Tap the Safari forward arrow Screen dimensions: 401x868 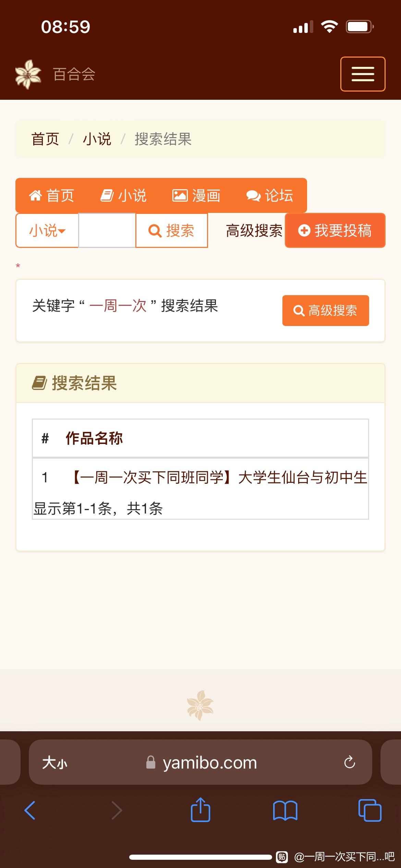[117, 810]
